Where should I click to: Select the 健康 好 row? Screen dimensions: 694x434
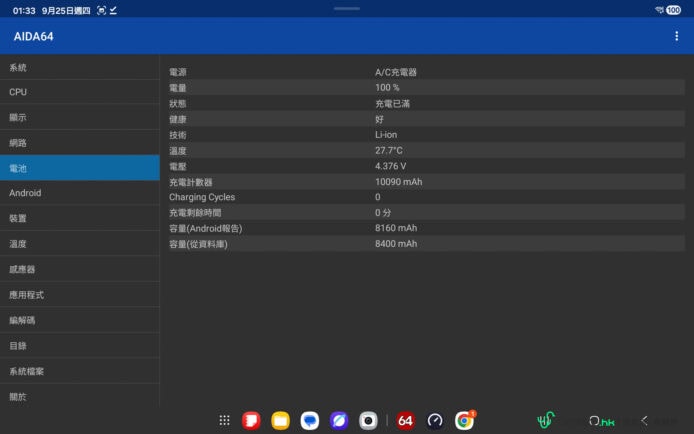426,119
